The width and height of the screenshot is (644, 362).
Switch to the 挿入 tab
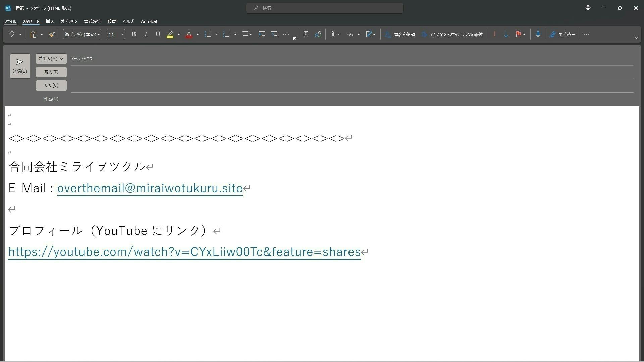[x=50, y=21]
